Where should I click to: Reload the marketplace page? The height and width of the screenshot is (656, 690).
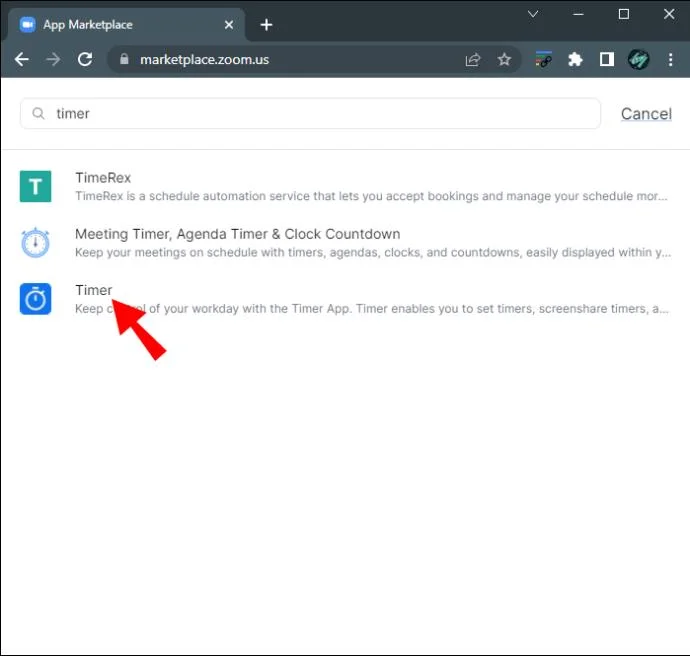(x=85, y=59)
